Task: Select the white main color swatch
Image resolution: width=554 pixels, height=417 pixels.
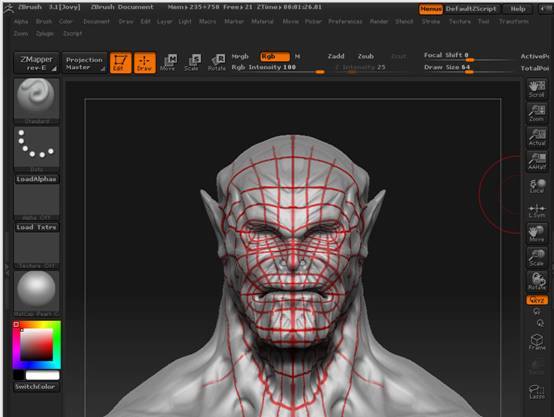Action: point(42,375)
